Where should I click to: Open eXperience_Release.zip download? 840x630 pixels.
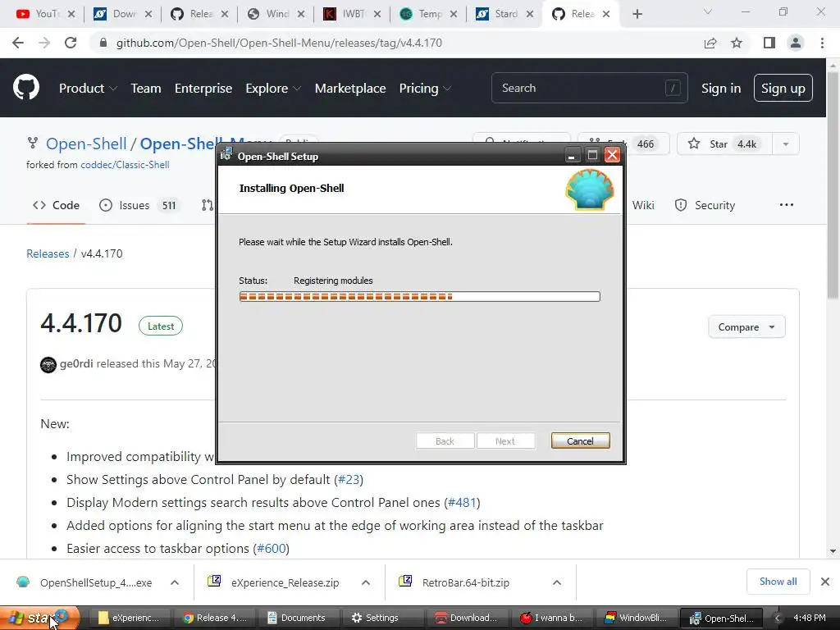274,582
